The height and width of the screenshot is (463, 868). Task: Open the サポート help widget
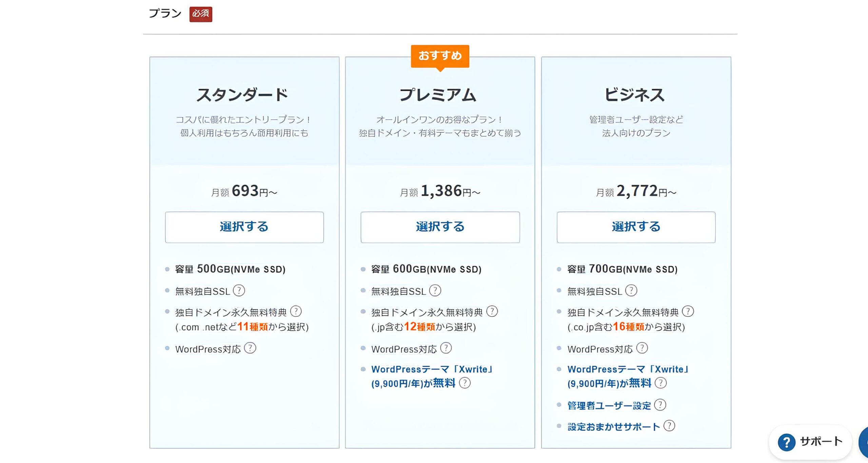coord(810,442)
